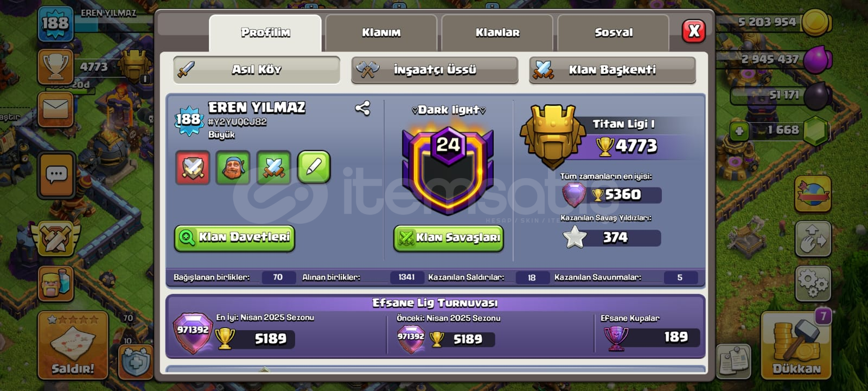The height and width of the screenshot is (391, 868).
Task: Open the settings gears icon
Action: pyautogui.click(x=813, y=283)
